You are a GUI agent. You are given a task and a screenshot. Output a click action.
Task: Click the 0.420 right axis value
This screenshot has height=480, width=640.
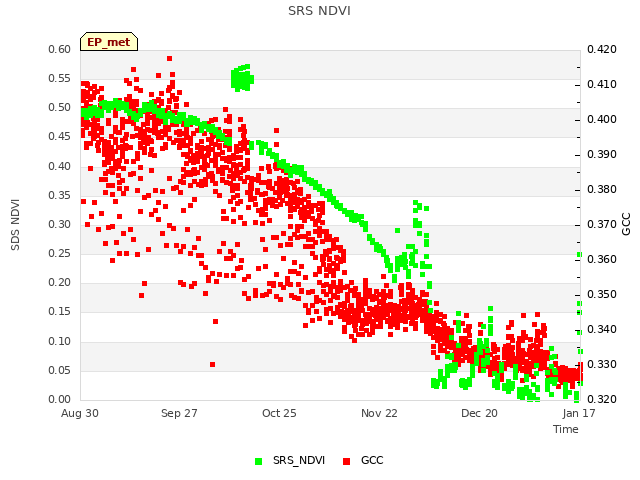coord(602,49)
